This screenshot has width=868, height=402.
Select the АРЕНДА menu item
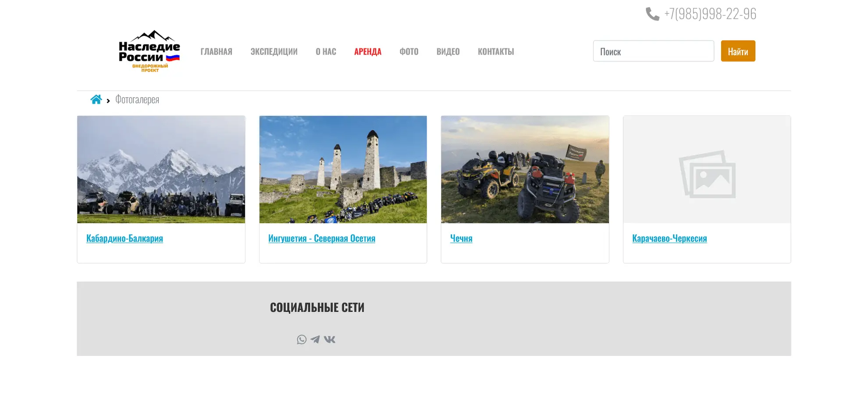pos(367,52)
